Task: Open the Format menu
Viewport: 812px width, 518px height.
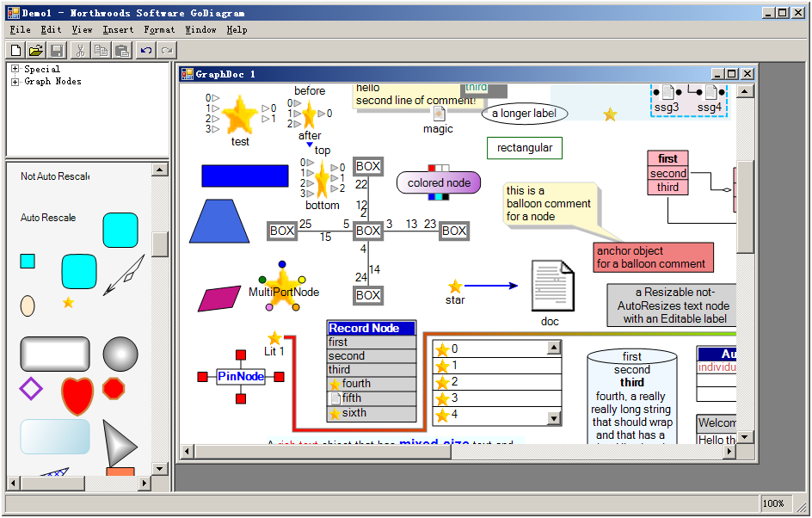Action: point(159,29)
